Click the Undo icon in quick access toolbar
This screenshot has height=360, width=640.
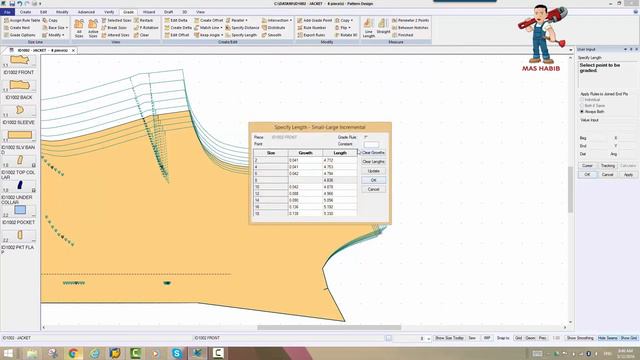19,4
